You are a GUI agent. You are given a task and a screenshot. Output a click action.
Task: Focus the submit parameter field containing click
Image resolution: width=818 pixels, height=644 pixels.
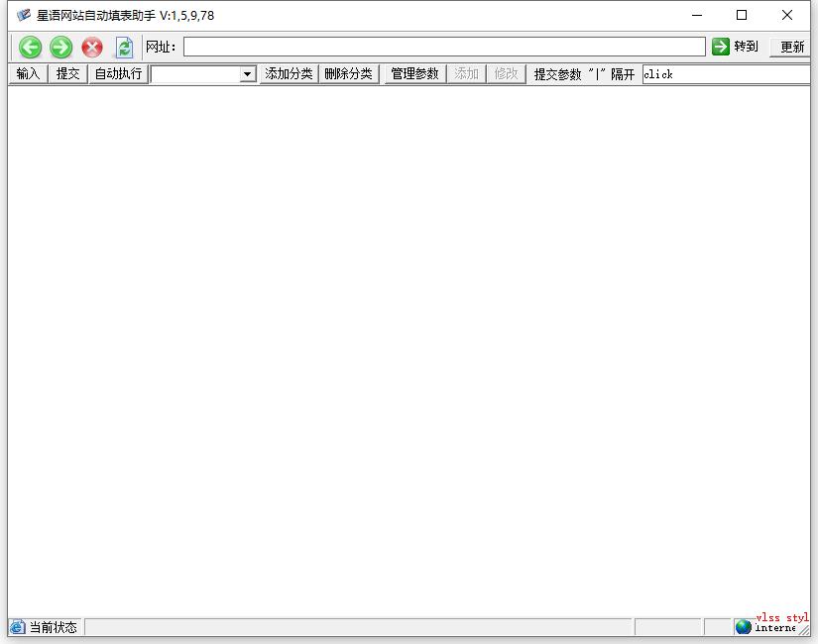coord(726,74)
